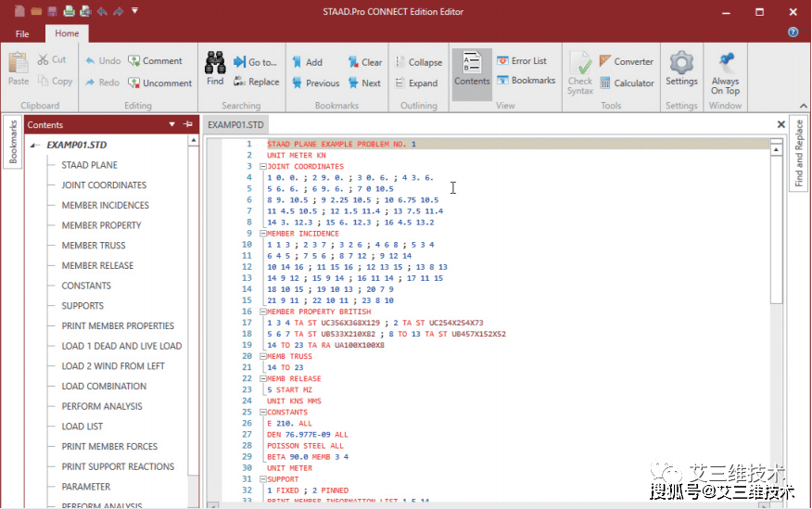Collapse the MEMBER PROPERTY BRITISH block
This screenshot has height=509, width=812.
pos(262,312)
